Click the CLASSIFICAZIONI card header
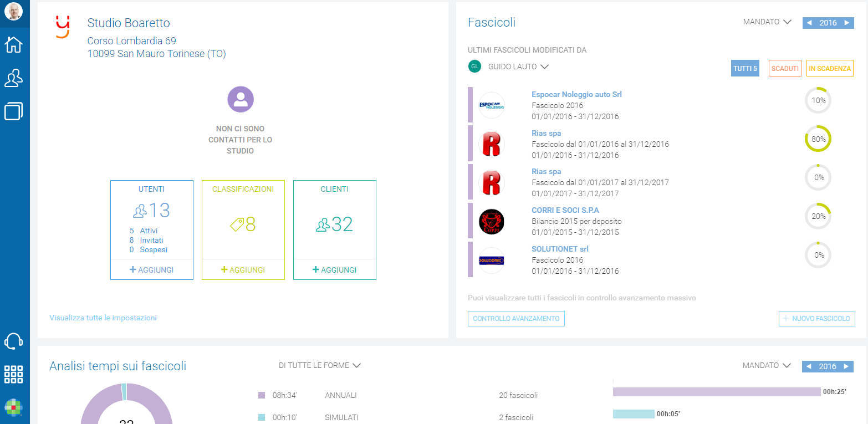The image size is (868, 424). tap(243, 189)
